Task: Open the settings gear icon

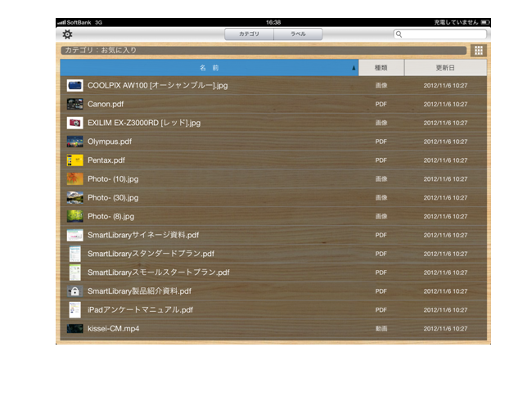Action: [x=67, y=34]
